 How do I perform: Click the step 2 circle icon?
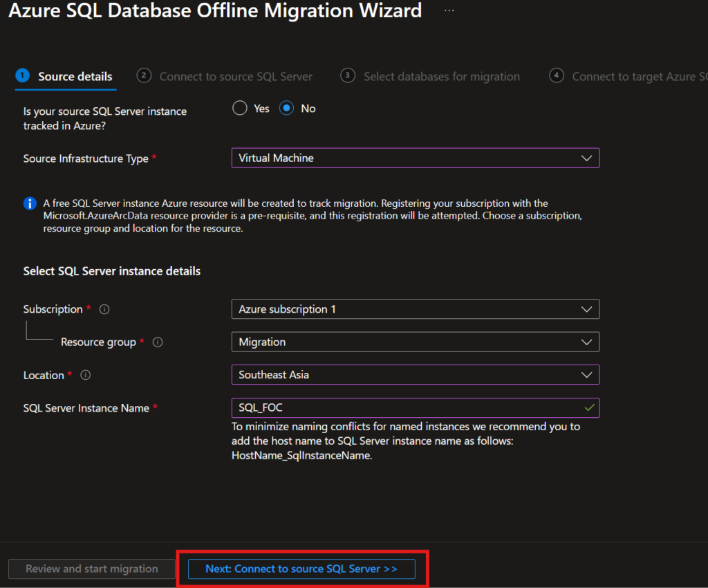coord(144,75)
